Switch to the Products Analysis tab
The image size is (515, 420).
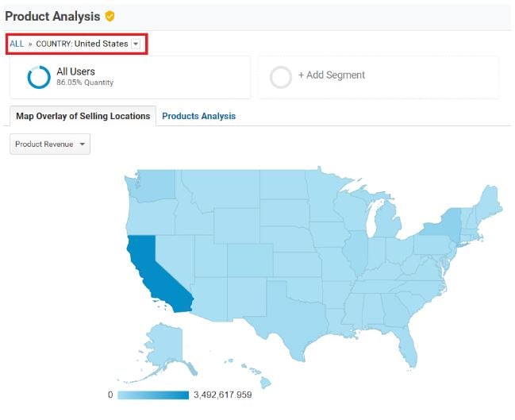click(198, 116)
